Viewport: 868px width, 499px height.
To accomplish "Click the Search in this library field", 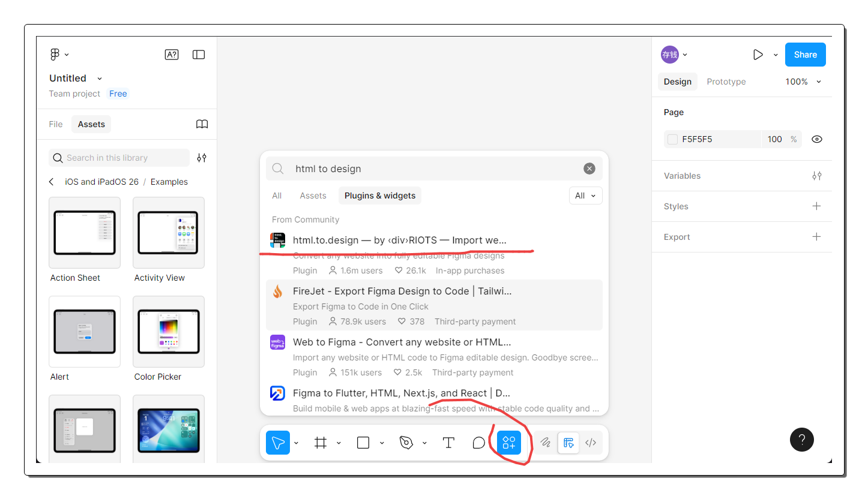I will click(x=119, y=158).
